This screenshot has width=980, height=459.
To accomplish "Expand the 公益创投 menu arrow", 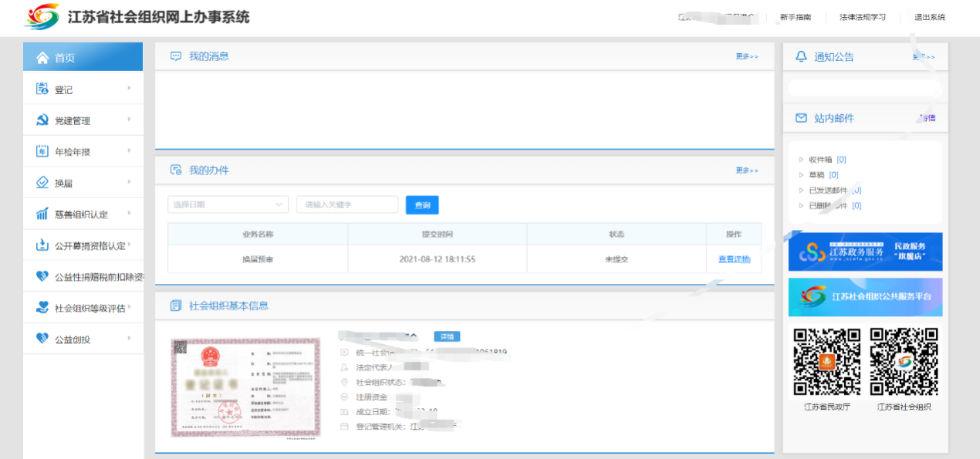I will pos(129,338).
